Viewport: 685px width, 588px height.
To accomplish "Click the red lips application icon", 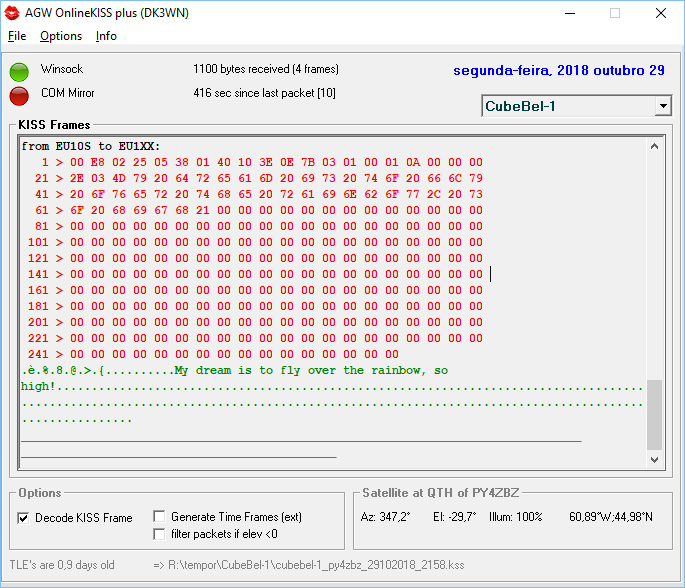I will point(12,13).
